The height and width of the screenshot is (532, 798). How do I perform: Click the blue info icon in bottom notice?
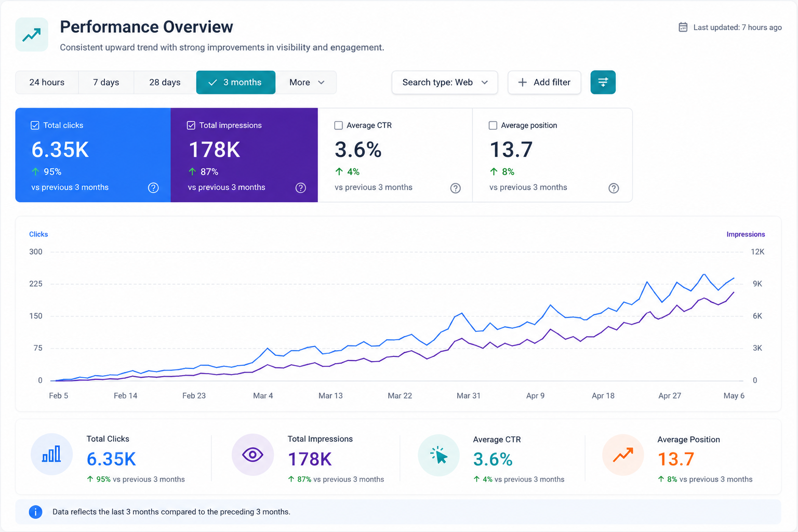35,512
